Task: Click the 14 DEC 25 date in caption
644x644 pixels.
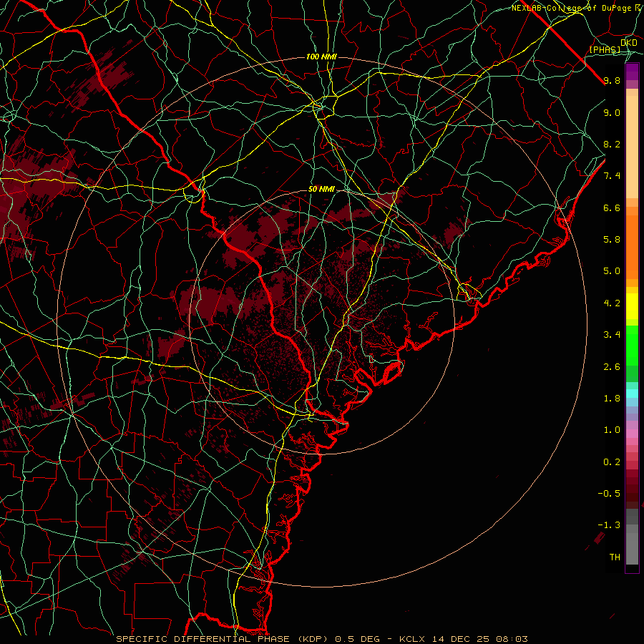Action: pos(460,639)
